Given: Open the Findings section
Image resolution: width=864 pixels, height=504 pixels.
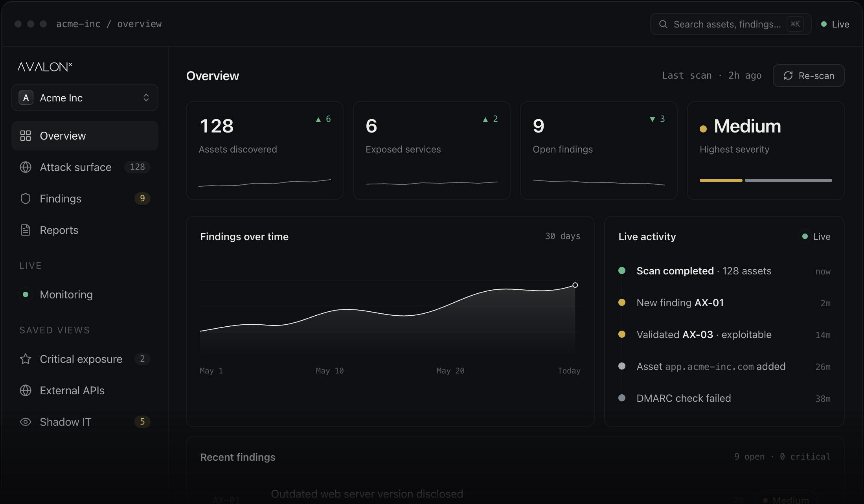Looking at the screenshot, I should [85, 199].
